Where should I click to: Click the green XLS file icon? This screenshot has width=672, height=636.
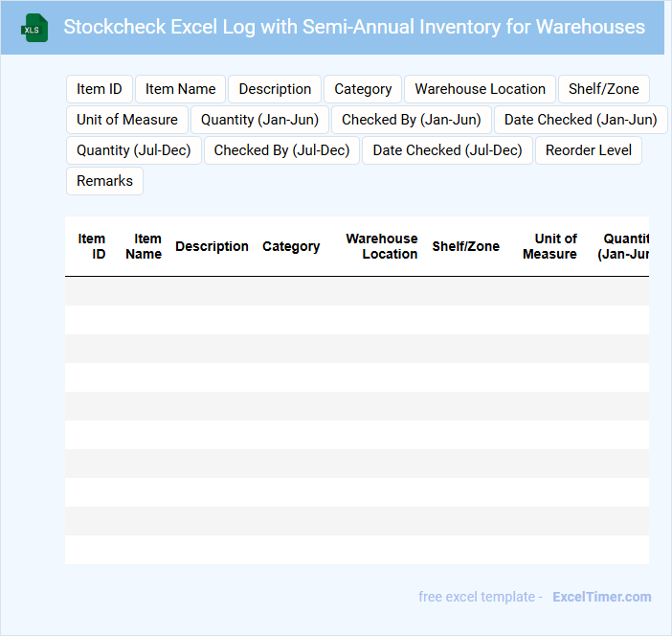(34, 28)
